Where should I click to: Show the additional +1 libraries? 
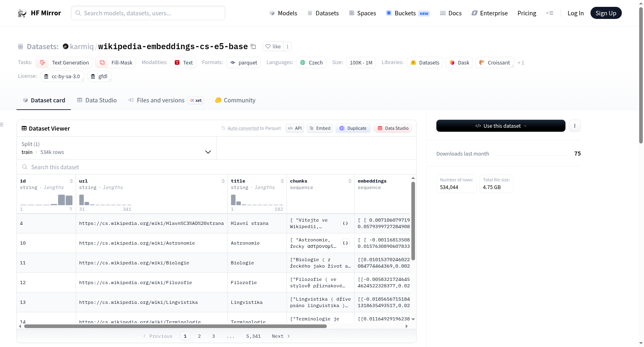point(521,62)
